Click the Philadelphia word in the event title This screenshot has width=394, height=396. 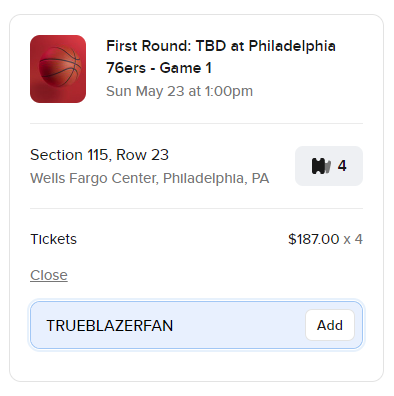click(292, 46)
